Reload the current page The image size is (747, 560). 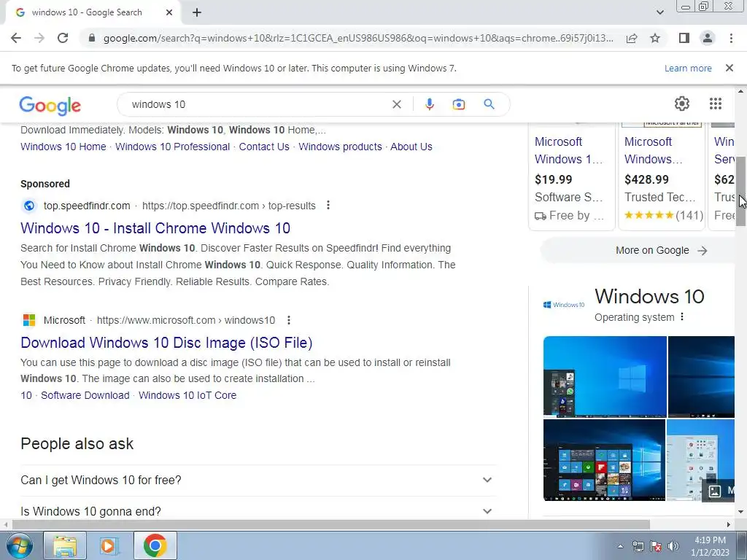[63, 38]
